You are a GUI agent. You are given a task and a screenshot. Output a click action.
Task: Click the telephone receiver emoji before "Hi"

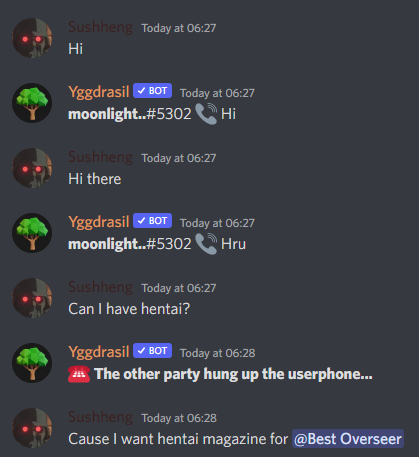click(206, 114)
